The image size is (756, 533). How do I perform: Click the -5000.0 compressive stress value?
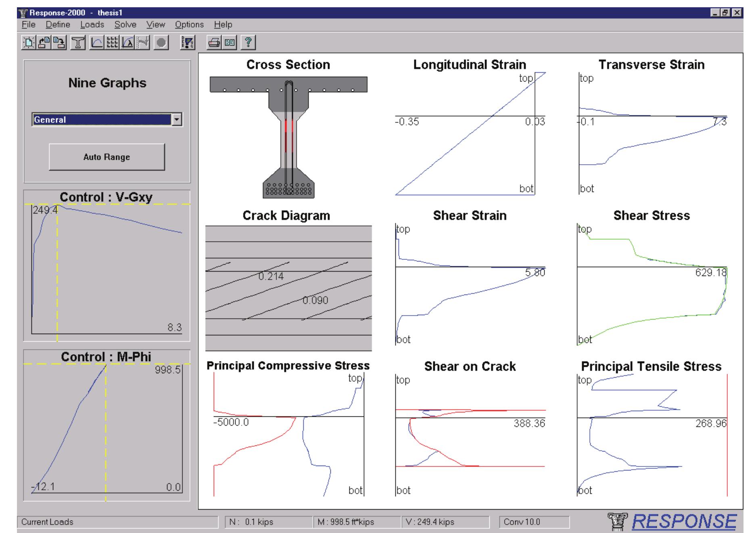point(231,422)
